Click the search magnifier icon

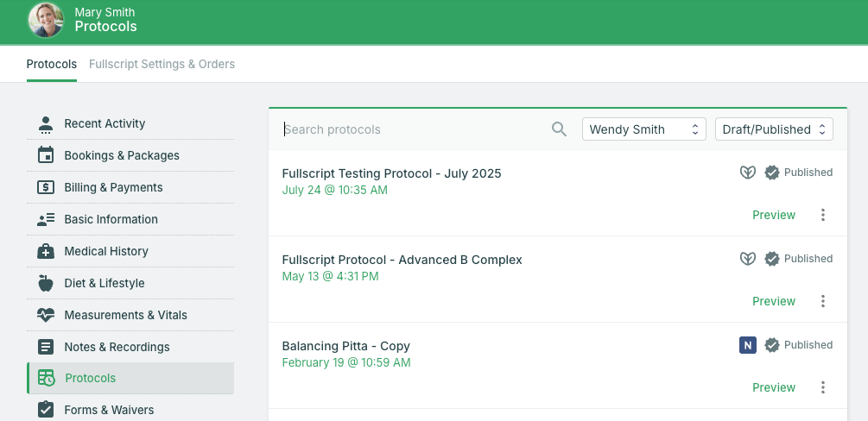point(559,129)
